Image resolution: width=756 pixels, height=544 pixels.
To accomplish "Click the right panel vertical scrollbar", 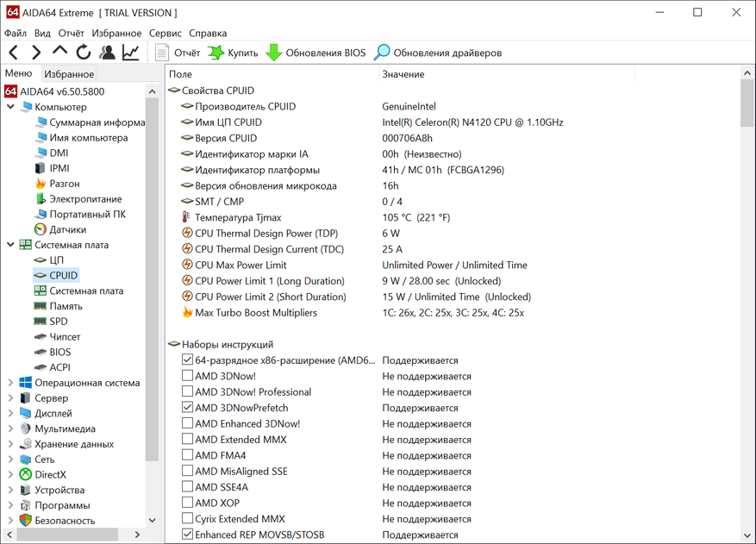I will click(x=747, y=302).
